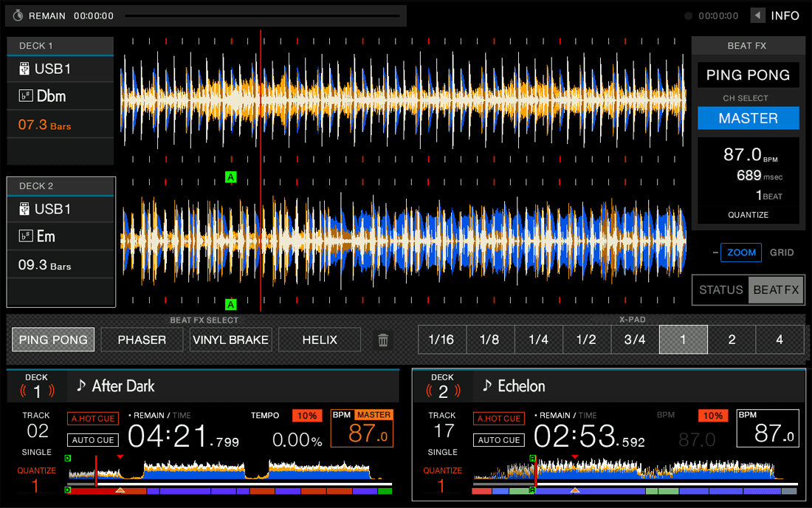Screen dimensions: 812x508
Task: Click the green A hot cue marker above Deck 2 waveform
Action: coord(231,177)
